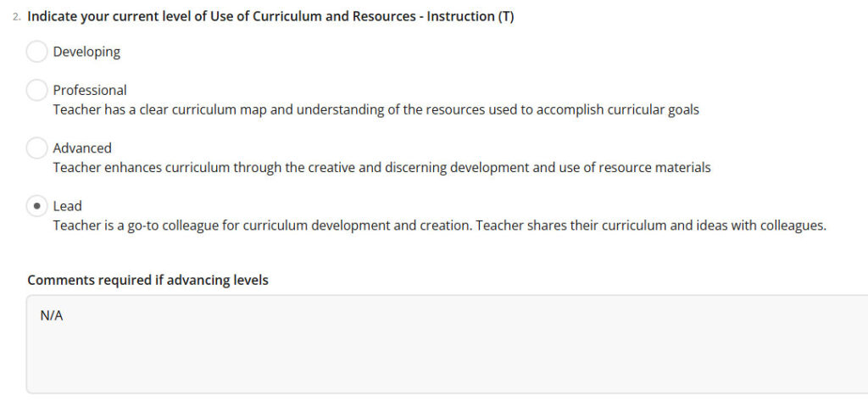Click the Advanced description about resource materials
Image resolution: width=868 pixels, height=407 pixels.
pyautogui.click(x=381, y=168)
